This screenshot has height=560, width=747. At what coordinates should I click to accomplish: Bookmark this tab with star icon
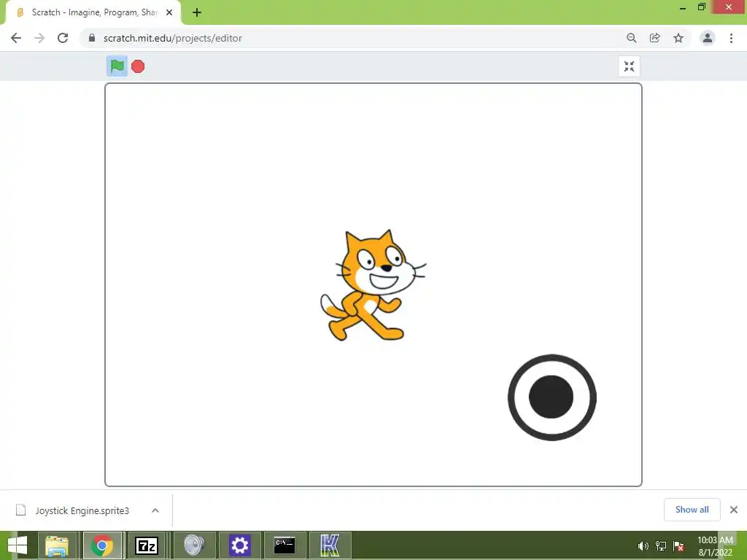(678, 38)
